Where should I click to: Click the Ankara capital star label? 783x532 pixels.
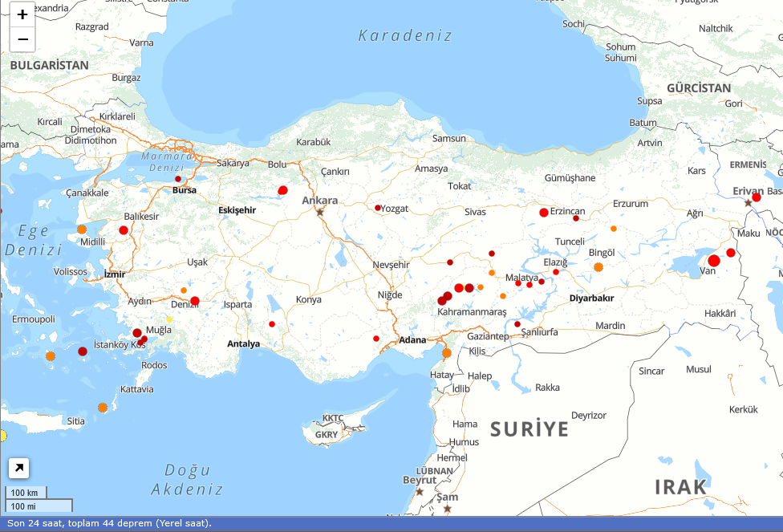point(320,212)
